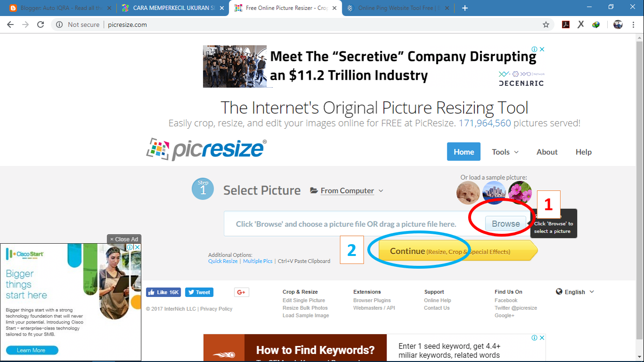The width and height of the screenshot is (644, 362).
Task: Load the dog sample picture thumbnail
Action: click(x=468, y=193)
